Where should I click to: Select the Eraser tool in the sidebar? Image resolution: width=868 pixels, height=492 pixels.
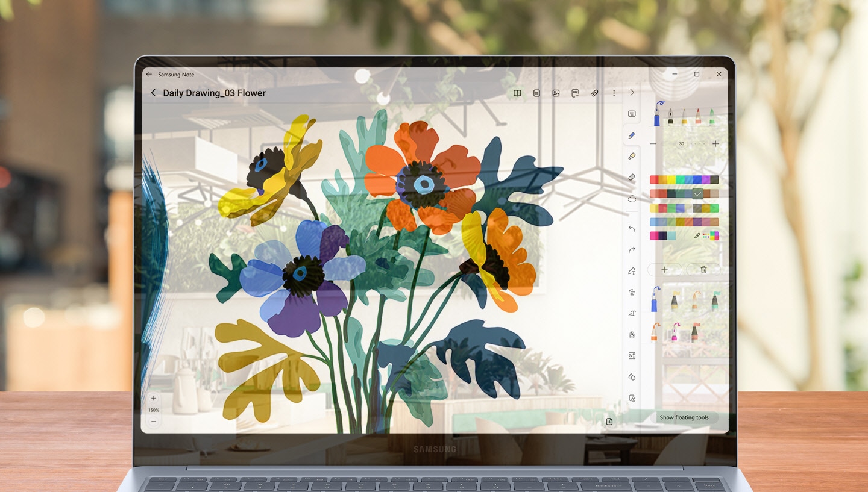tap(632, 178)
